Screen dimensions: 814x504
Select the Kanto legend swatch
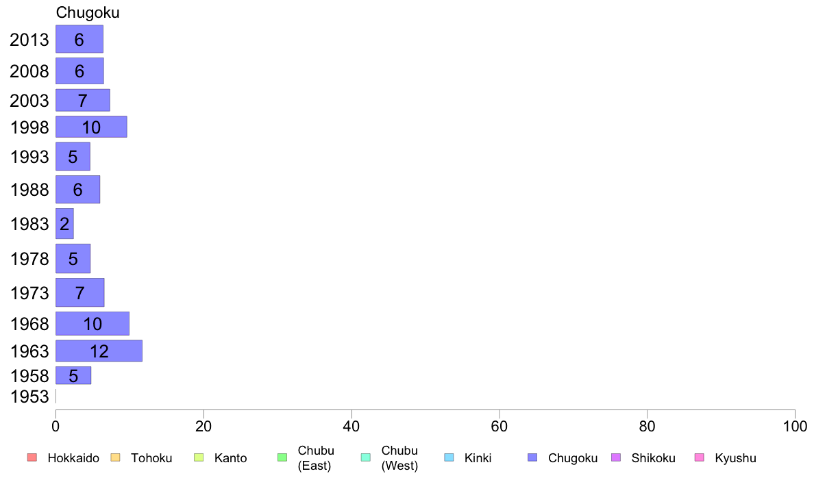tap(199, 457)
